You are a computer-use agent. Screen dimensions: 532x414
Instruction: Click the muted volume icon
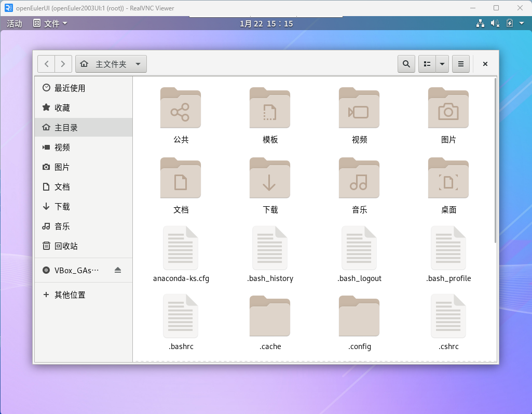tap(495, 23)
